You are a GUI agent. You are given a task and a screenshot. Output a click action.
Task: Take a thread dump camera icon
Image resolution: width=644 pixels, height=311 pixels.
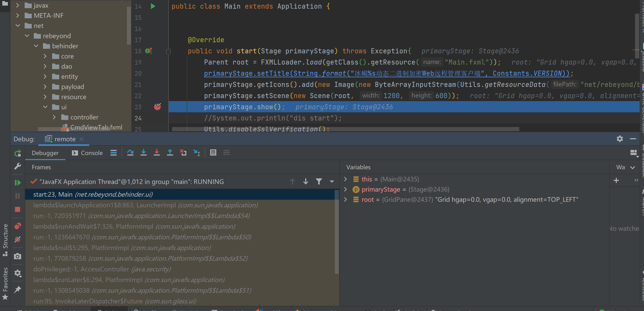(18, 256)
